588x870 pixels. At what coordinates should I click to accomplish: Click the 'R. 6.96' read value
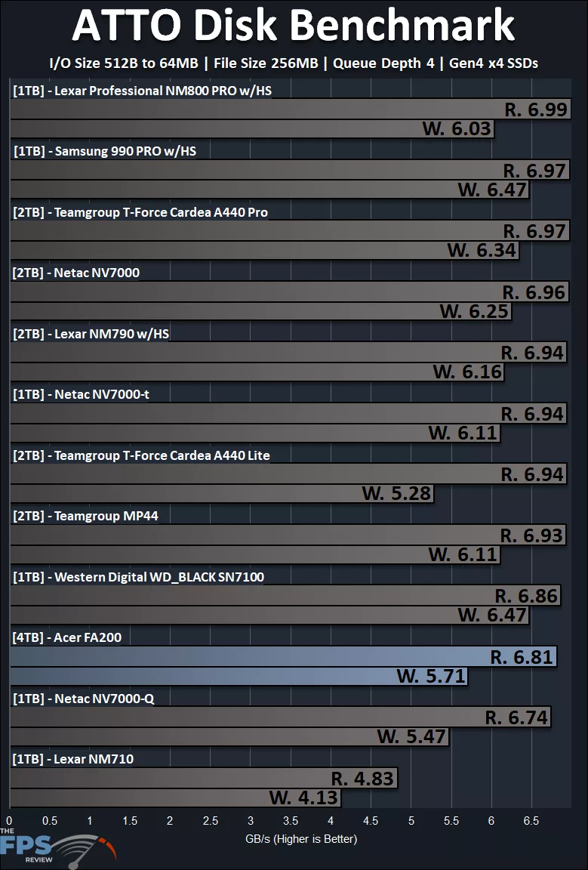(x=534, y=292)
